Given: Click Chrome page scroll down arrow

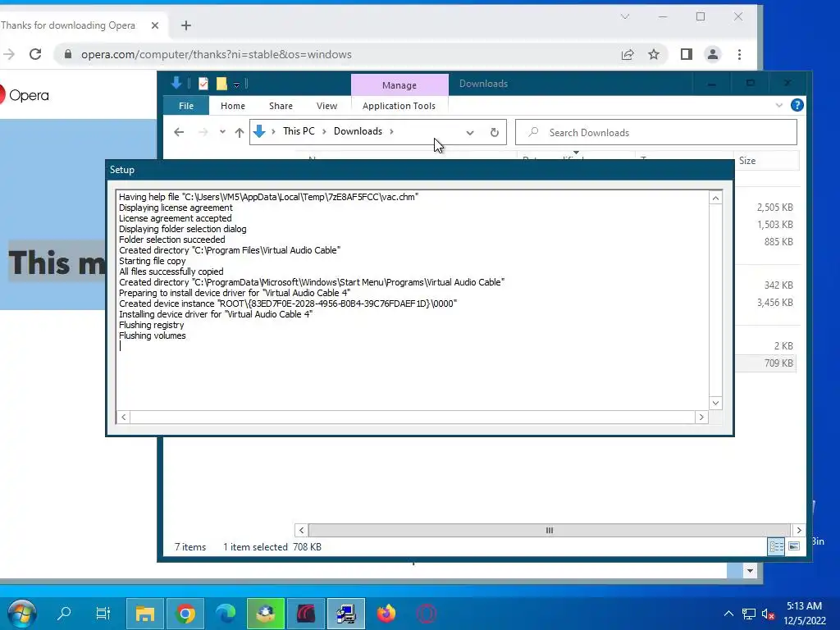Looking at the screenshot, I should coord(750,571).
